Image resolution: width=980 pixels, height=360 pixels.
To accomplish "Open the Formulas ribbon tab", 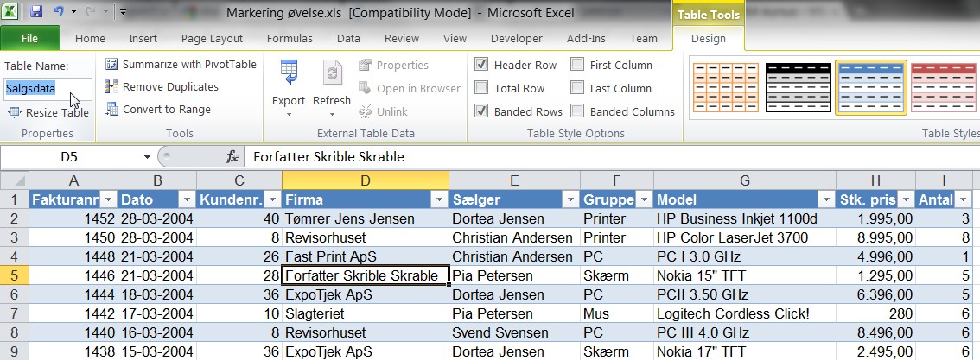I will pyautogui.click(x=290, y=39).
